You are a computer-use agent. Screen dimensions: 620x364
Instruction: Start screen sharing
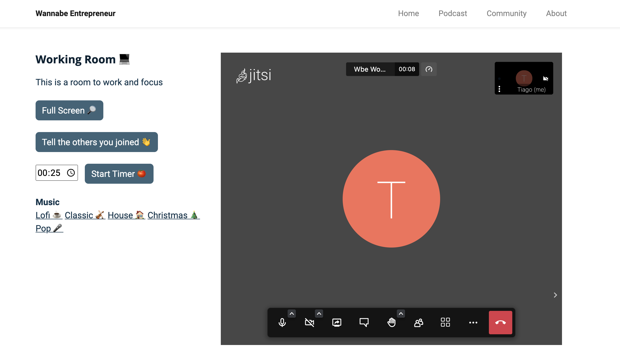[x=337, y=322]
